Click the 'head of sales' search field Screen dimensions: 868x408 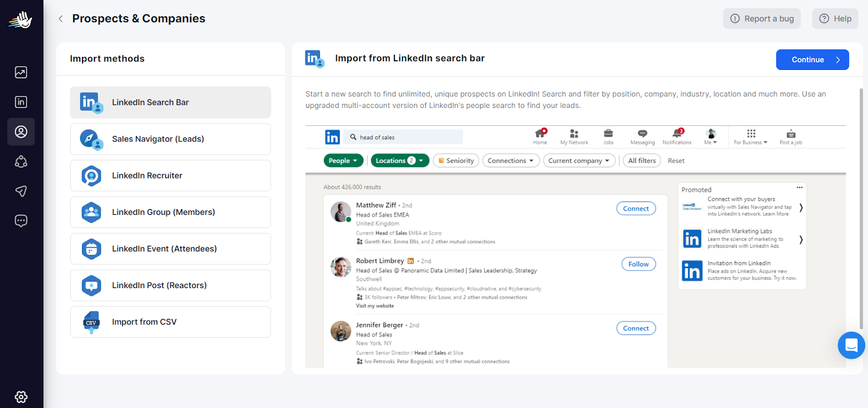coord(404,137)
